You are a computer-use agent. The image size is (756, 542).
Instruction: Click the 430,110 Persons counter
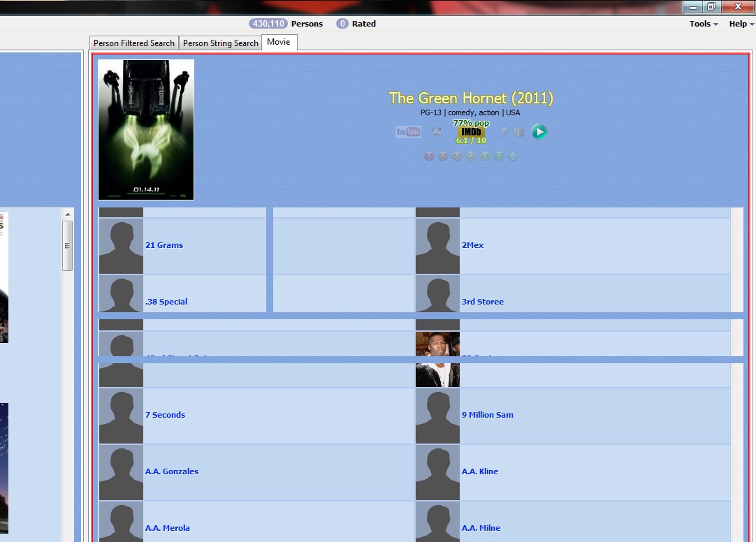[286, 24]
